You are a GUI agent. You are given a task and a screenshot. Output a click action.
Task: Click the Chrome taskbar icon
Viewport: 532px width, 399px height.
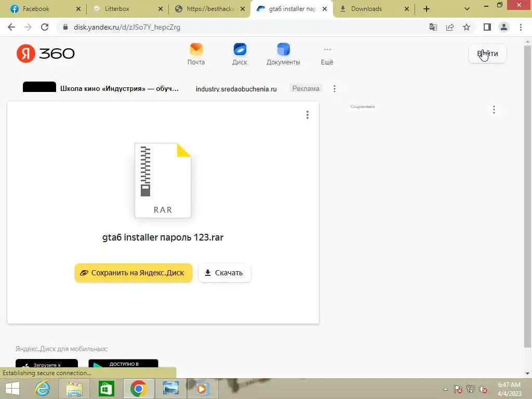pos(138,389)
